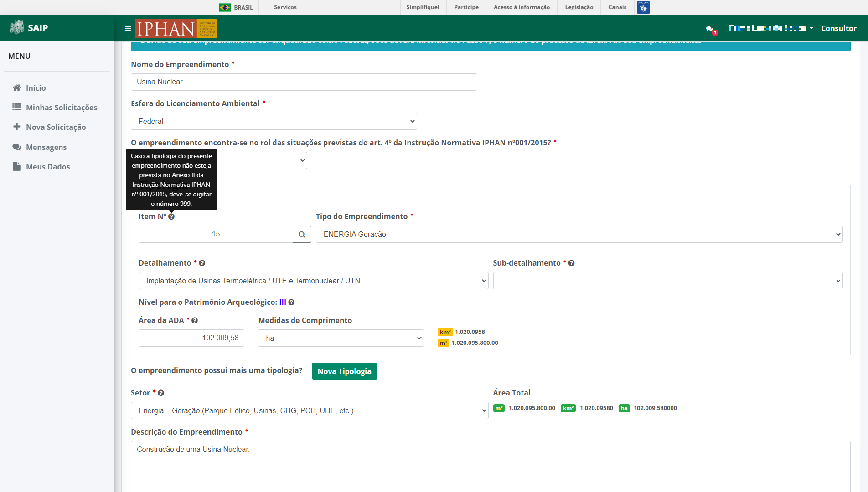This screenshot has width=868, height=492.
Task: Open Mensagens in sidebar
Action: pos(46,147)
